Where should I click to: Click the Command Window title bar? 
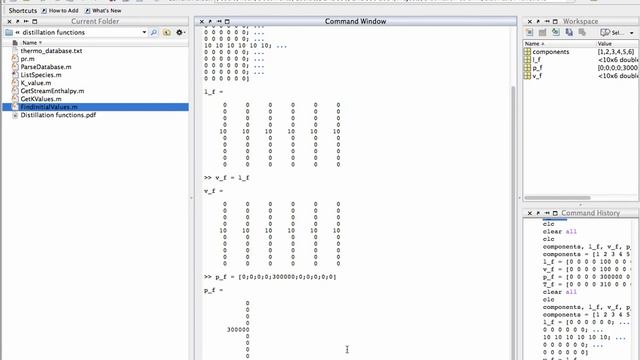point(356,21)
